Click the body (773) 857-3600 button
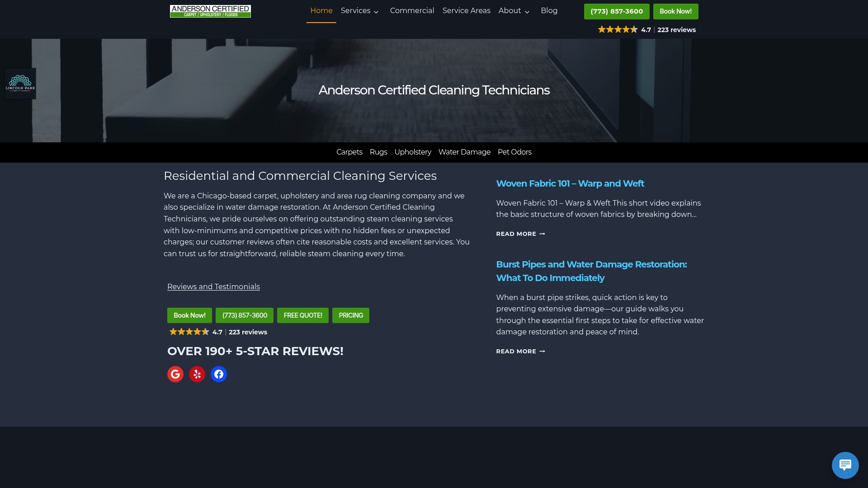The height and width of the screenshot is (488, 868). (x=245, y=315)
